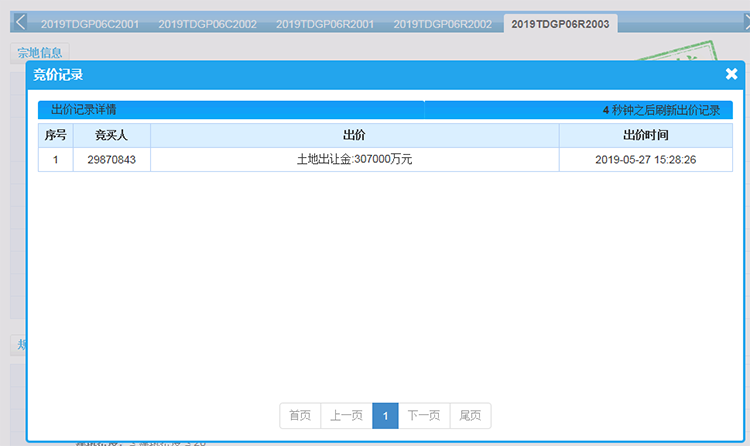Click the left arrow to scroll tabs
This screenshot has height=446, width=750.
tap(21, 22)
